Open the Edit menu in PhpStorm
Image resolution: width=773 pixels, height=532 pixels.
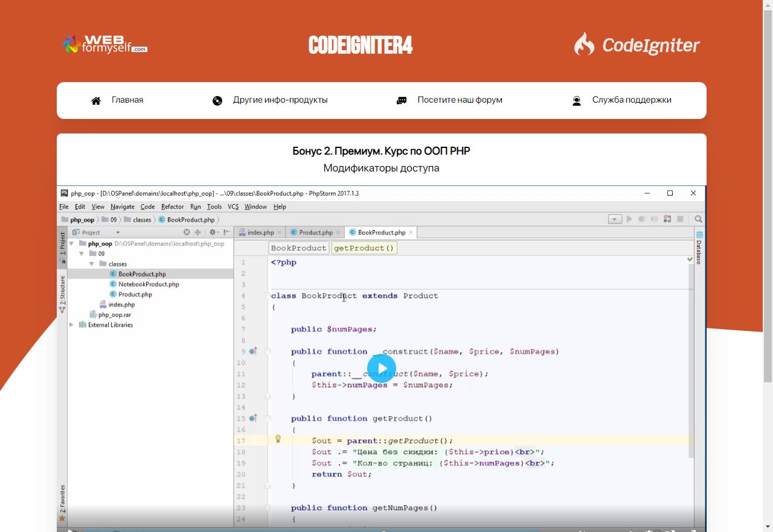[80, 207]
